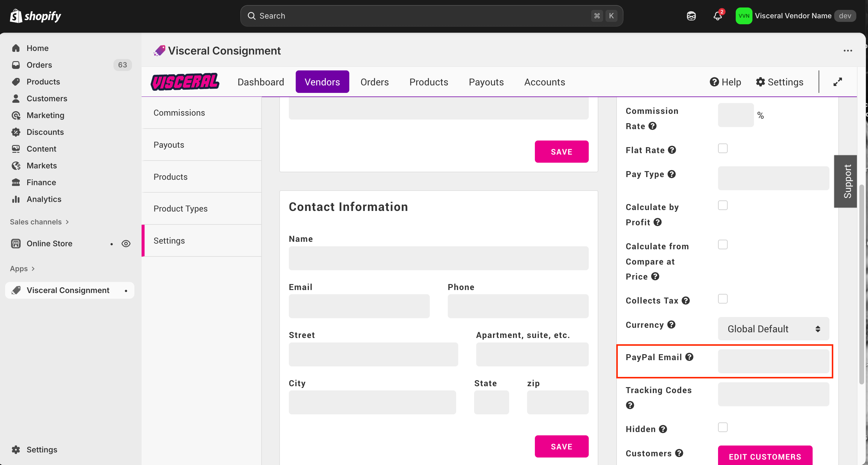Click the Tracking Codes help icon
The width and height of the screenshot is (868, 465).
click(x=630, y=405)
